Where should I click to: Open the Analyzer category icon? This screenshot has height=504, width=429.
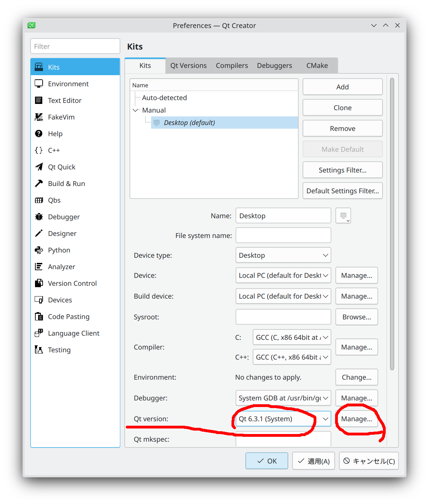pos(39,266)
